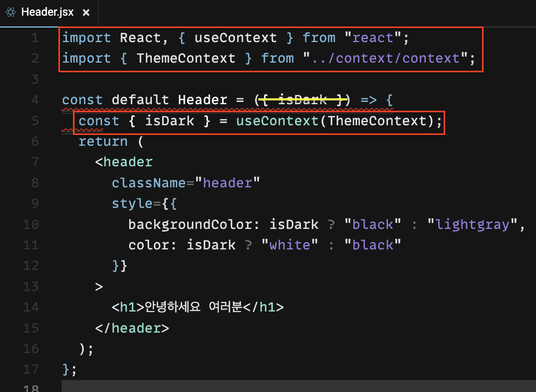Click the "return" keyword on line 6
536x392 pixels.
103,141
